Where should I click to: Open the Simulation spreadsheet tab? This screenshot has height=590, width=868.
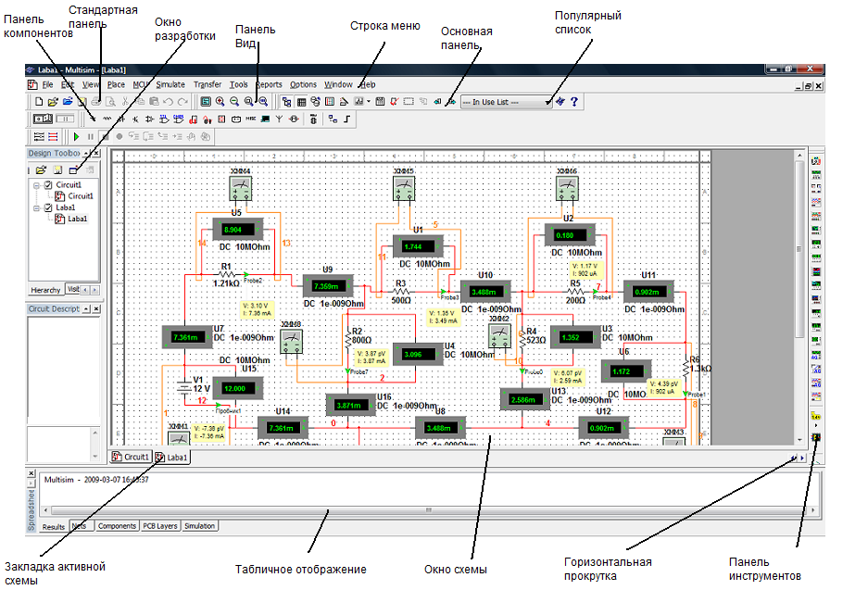coord(199,526)
